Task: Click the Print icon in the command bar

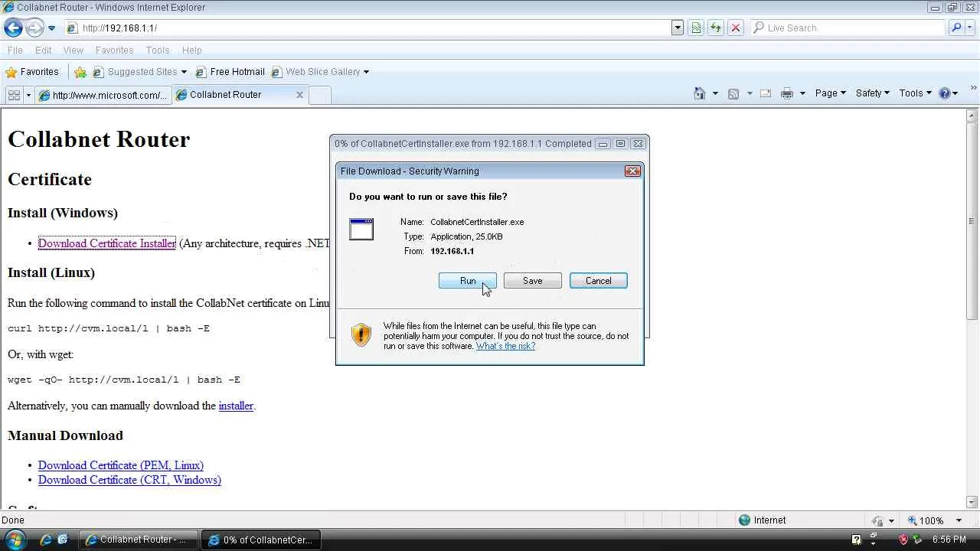Action: 787,93
